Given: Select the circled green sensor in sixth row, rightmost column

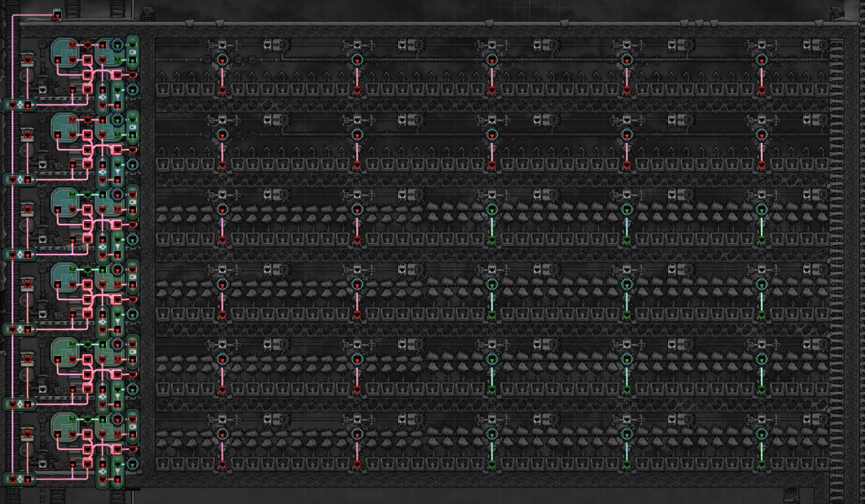Looking at the screenshot, I should pyautogui.click(x=761, y=434).
